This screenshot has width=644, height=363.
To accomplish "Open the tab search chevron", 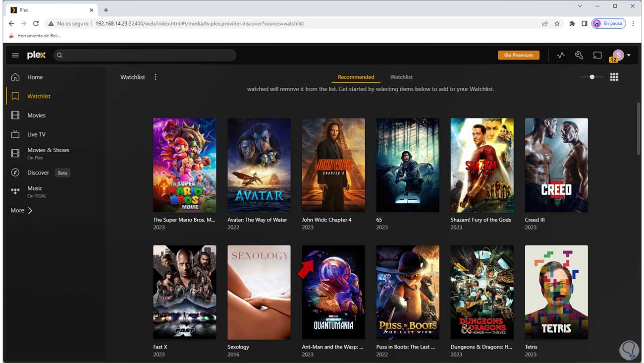I will tap(580, 6).
